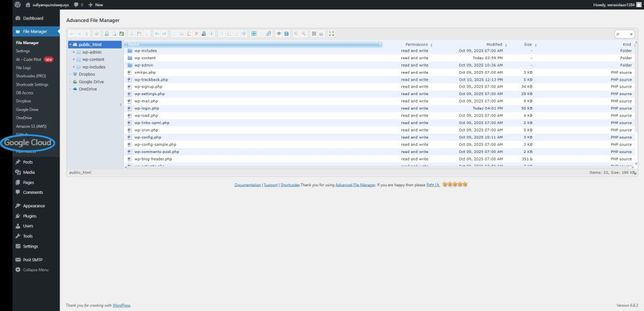Click the Dropbox icon in folder tree
This screenshot has height=311, width=644.
coord(75,74)
